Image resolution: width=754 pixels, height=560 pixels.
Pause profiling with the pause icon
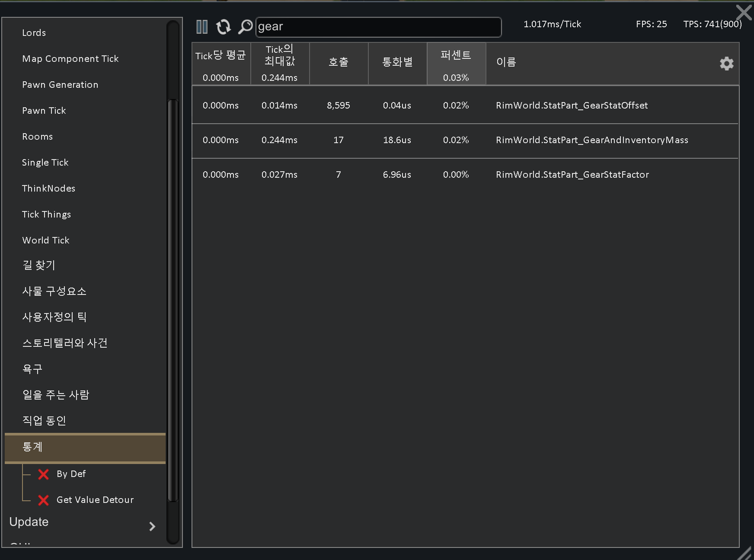(x=202, y=27)
